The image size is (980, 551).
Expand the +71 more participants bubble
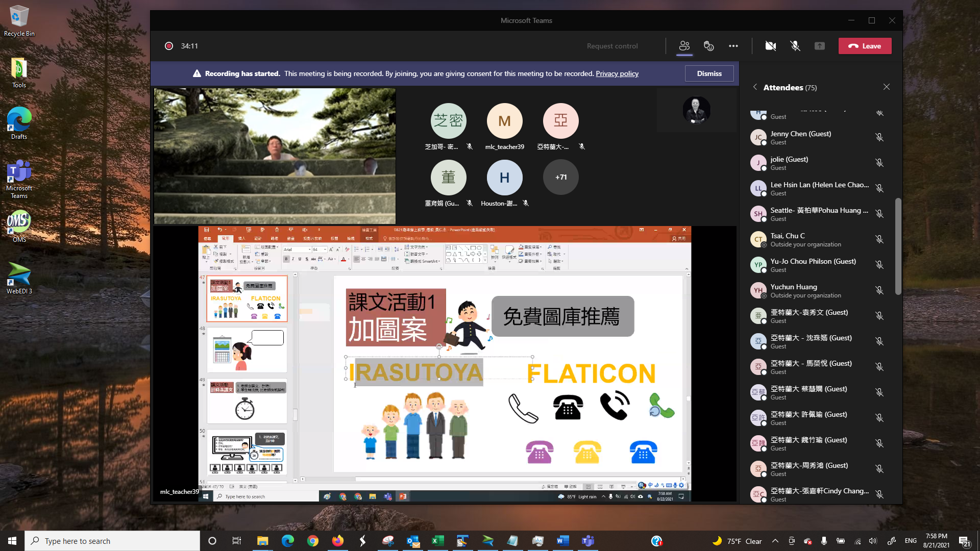pyautogui.click(x=560, y=177)
